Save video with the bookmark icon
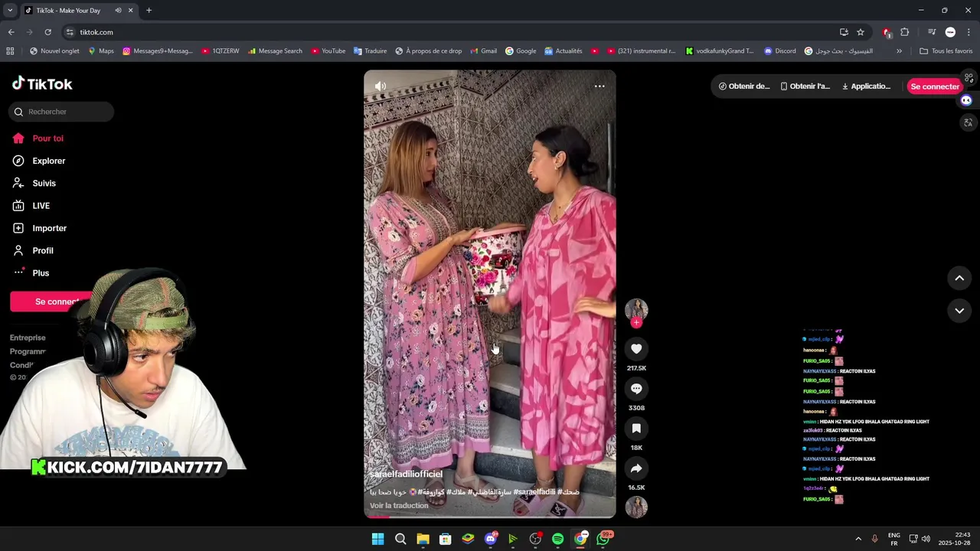The width and height of the screenshot is (980, 551). (636, 429)
